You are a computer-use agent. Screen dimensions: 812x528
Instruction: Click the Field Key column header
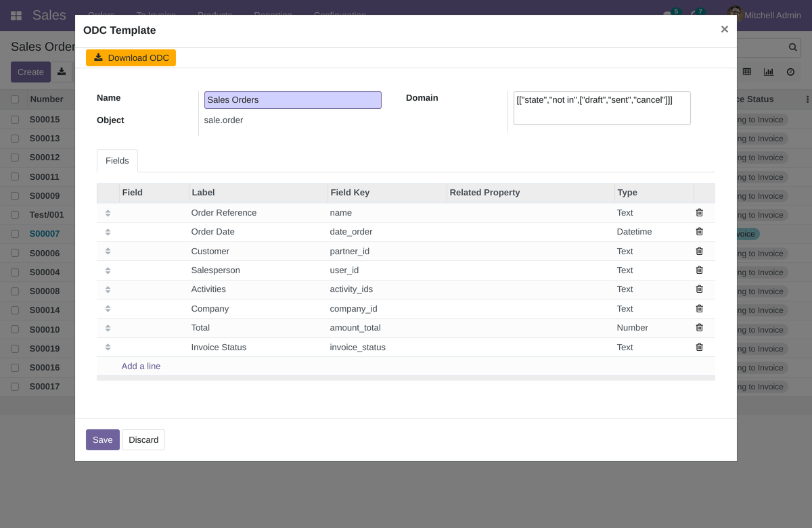point(350,193)
